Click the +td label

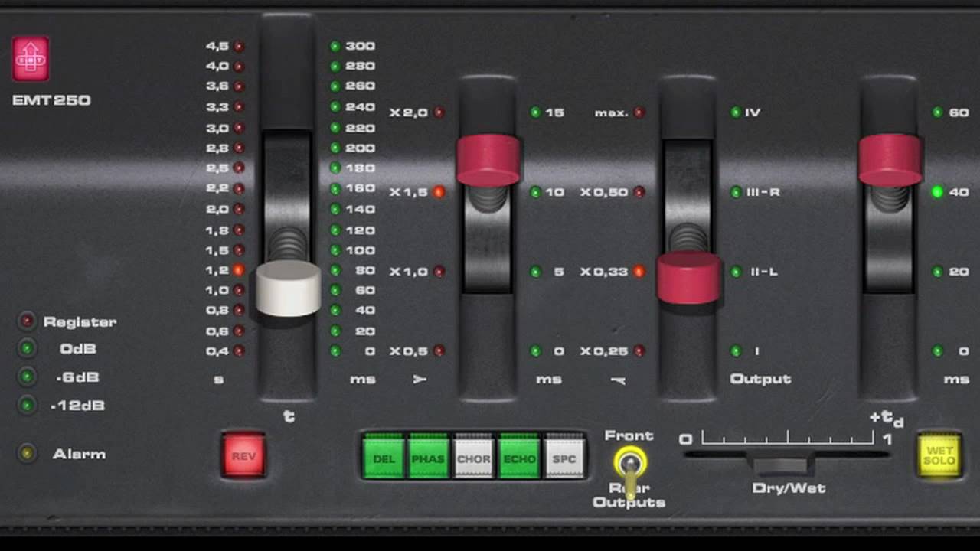coord(886,418)
